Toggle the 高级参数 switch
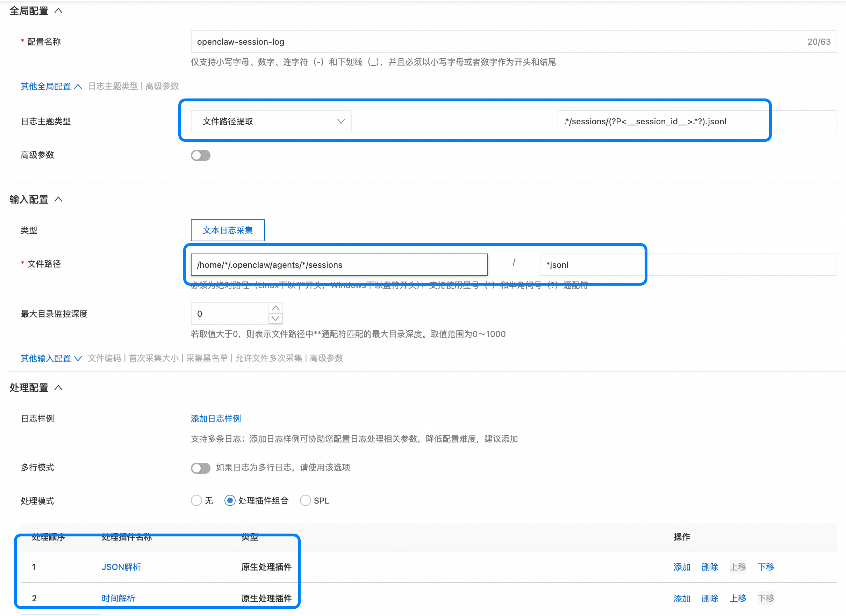The width and height of the screenshot is (846, 616). click(200, 155)
